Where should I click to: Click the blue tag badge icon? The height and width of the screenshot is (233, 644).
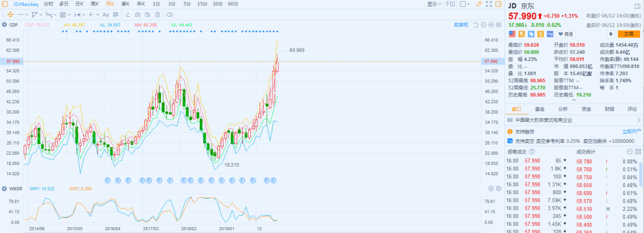(x=531, y=34)
